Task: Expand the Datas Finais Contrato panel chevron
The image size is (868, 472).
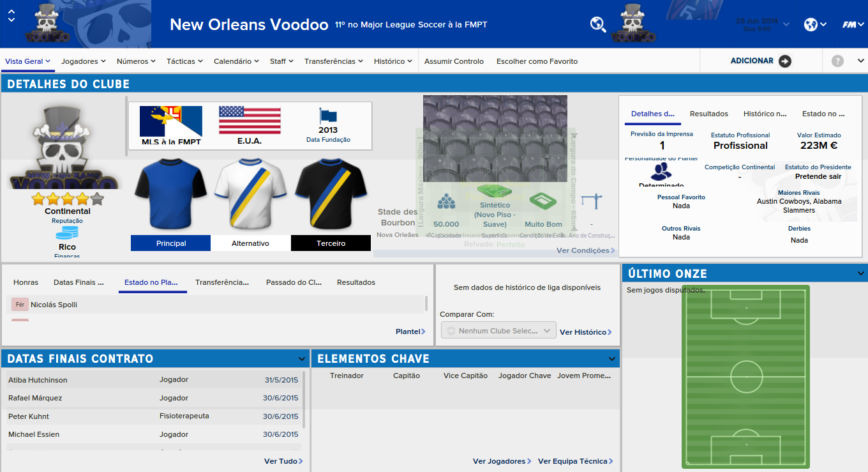Action: tap(302, 359)
